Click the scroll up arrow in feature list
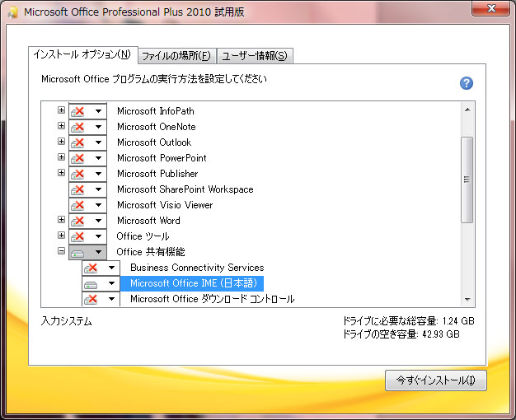The height and width of the screenshot is (420, 516). 467,110
